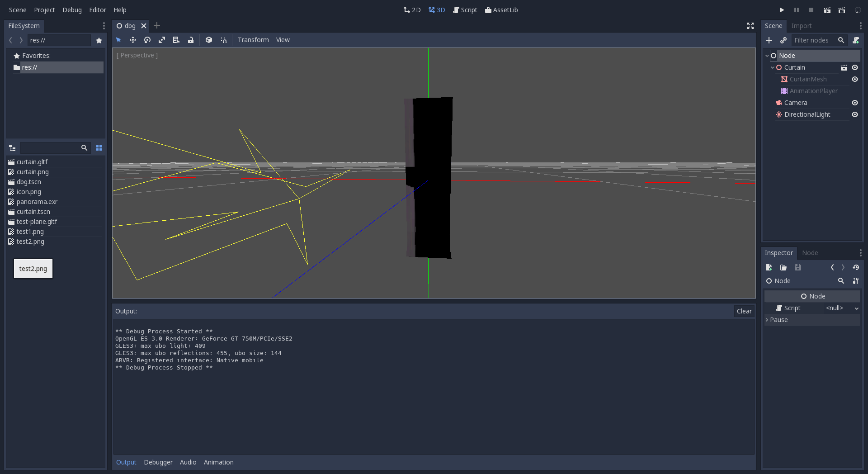This screenshot has height=474, width=868.
Task: Add res:// to favorites star icon
Action: tap(99, 40)
